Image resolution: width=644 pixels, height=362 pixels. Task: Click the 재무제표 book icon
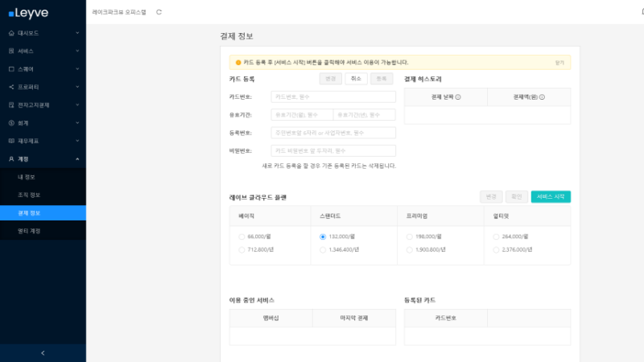(11, 141)
